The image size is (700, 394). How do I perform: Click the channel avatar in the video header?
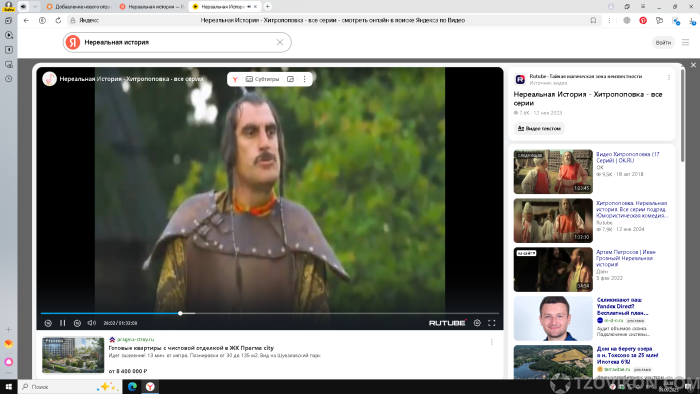pos(50,79)
